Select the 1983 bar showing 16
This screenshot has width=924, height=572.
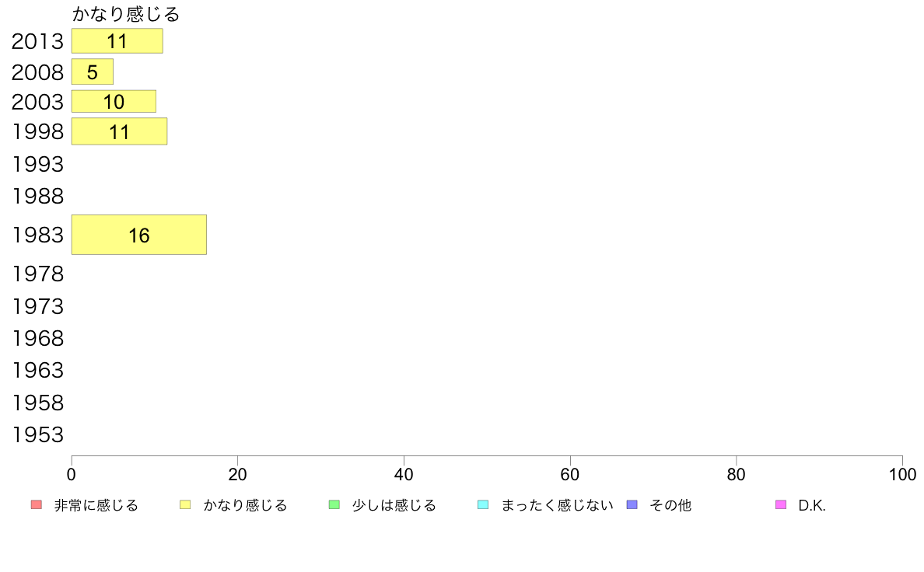point(139,235)
